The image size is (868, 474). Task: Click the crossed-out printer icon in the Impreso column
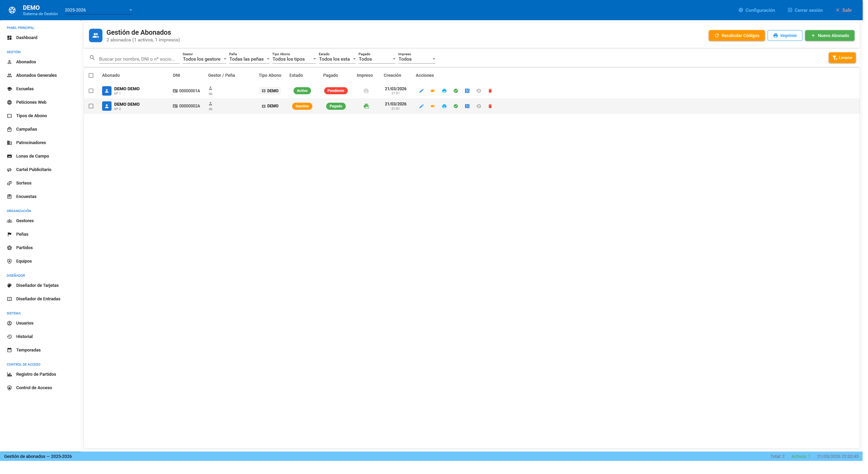pos(366,91)
